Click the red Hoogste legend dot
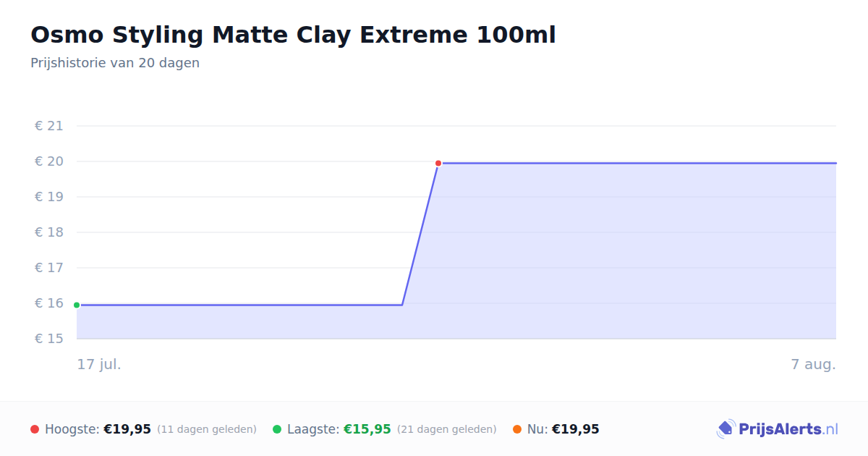868x456 pixels. click(x=35, y=429)
